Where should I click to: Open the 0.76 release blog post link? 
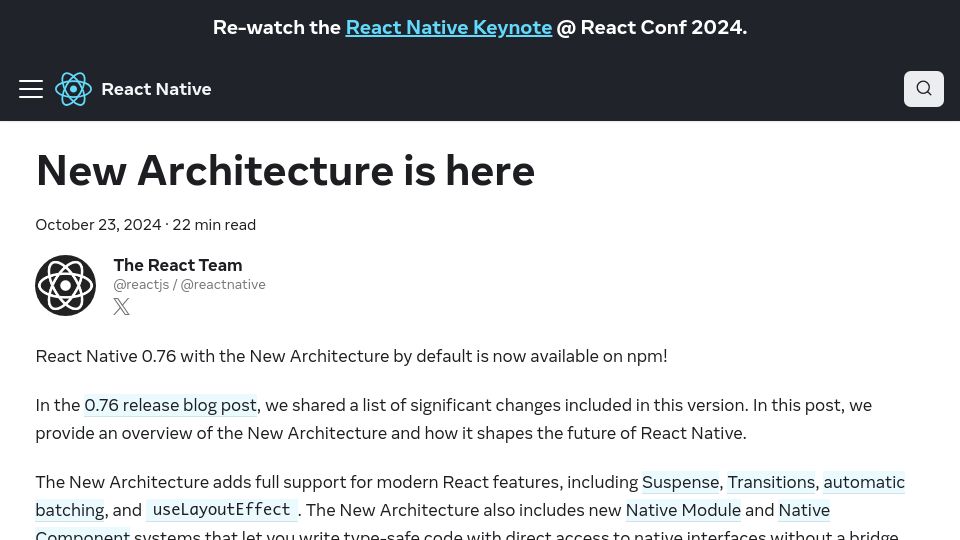click(x=170, y=405)
